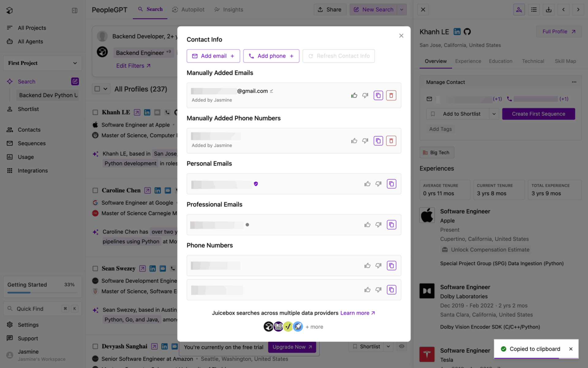Dismiss the Copied to clipboard toast
588x368 pixels.
(571, 349)
